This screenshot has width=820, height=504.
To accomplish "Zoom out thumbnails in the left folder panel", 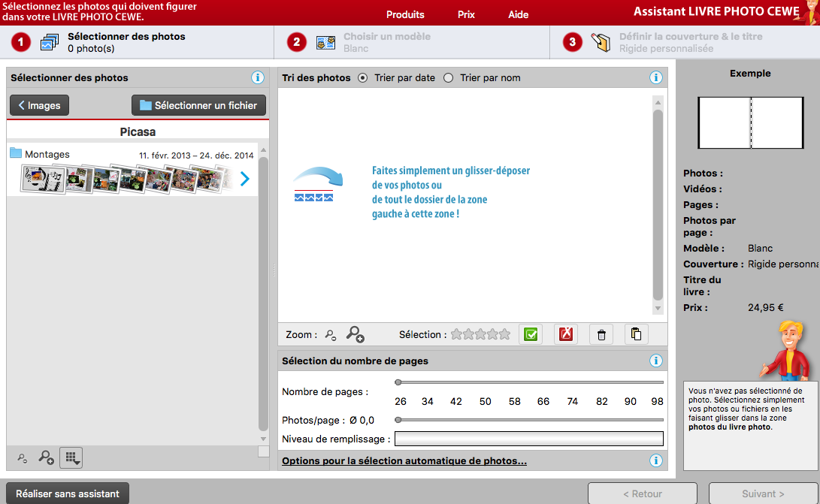I will [22, 458].
